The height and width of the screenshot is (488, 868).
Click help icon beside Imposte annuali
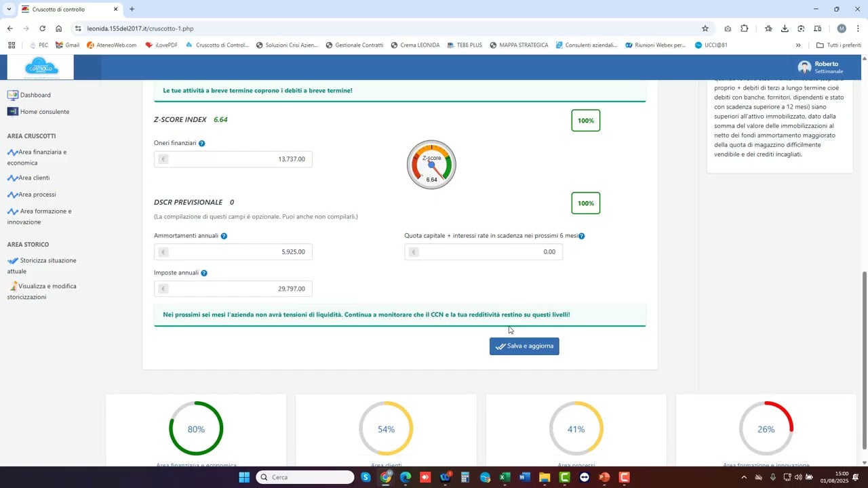203,273
